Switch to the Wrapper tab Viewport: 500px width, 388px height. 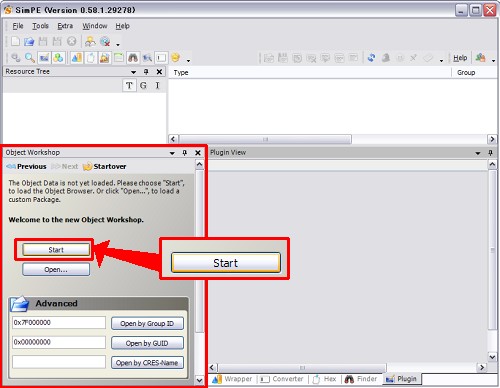click(x=232, y=379)
